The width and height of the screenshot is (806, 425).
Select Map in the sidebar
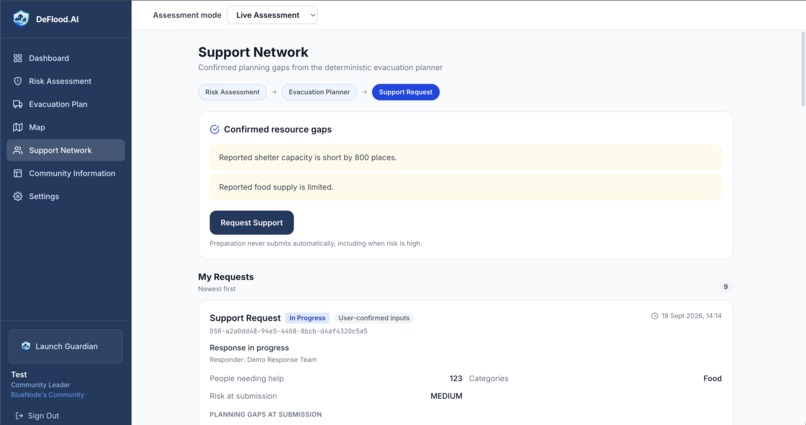(x=66, y=127)
